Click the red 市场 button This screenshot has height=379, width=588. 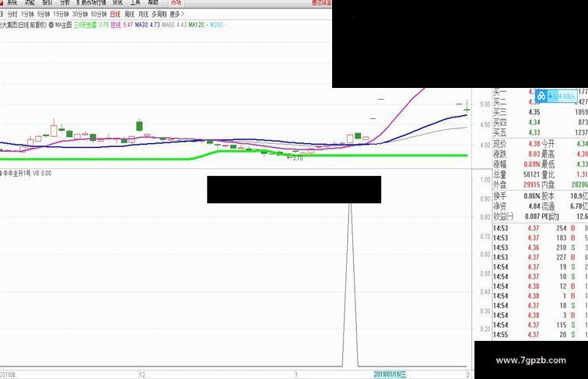176,2
